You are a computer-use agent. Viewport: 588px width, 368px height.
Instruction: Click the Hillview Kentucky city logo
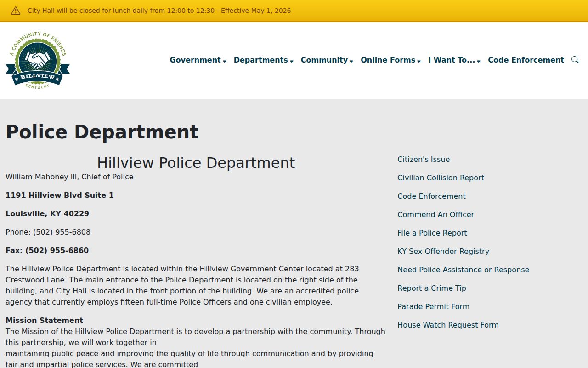(38, 60)
